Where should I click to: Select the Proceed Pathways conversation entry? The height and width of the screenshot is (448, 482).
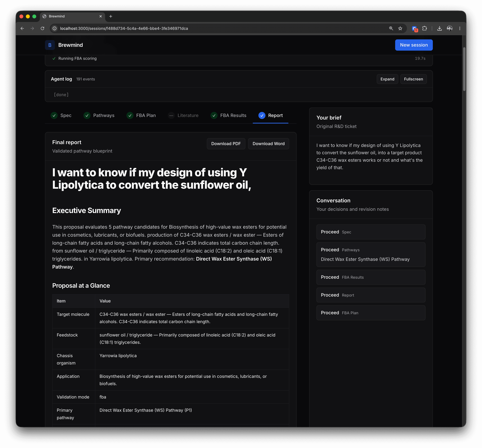coord(371,255)
